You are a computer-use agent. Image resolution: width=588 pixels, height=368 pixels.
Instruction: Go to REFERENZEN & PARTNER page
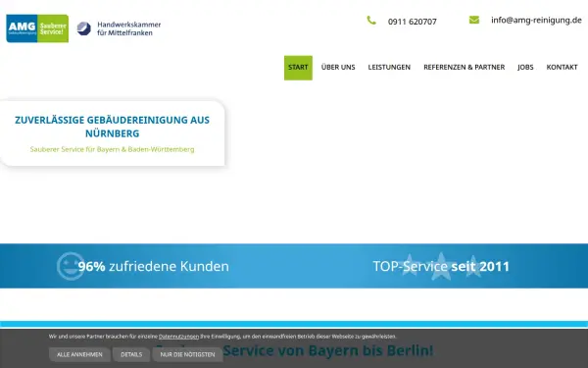[464, 67]
